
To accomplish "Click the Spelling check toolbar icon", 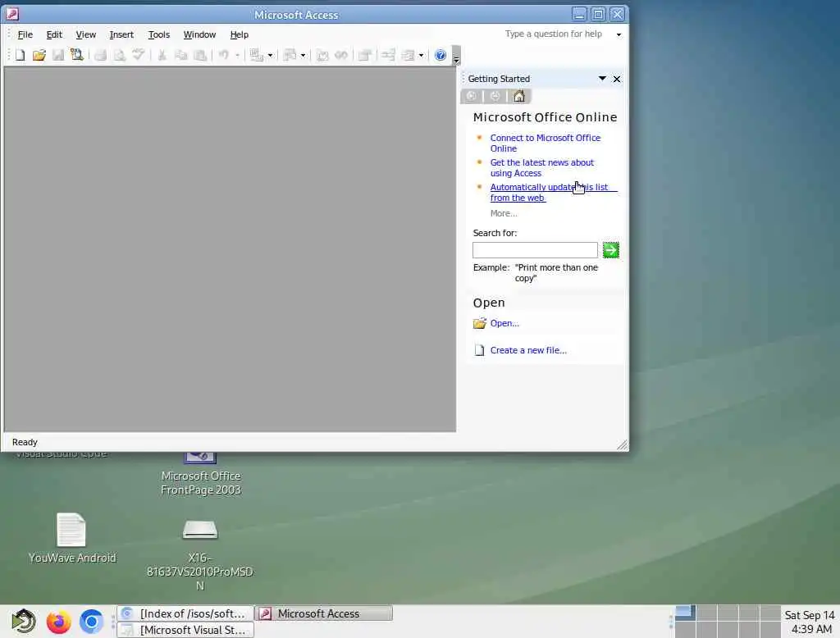I will point(138,55).
